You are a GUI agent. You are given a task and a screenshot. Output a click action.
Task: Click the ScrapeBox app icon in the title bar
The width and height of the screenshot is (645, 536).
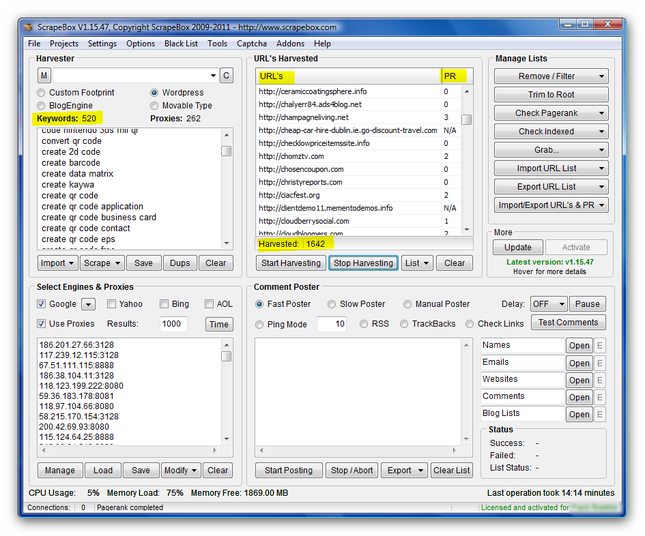(28, 27)
